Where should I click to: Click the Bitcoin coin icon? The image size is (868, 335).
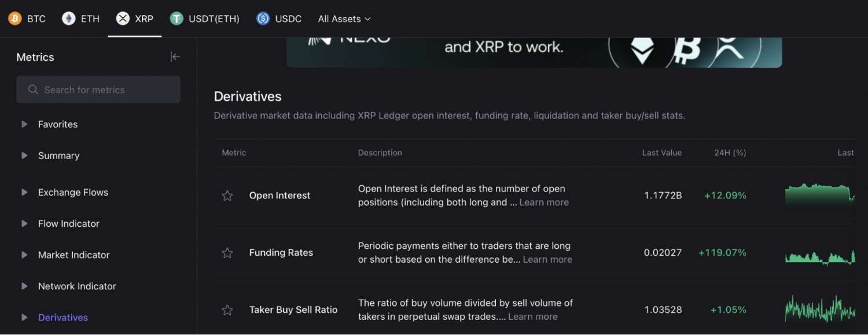tap(14, 19)
